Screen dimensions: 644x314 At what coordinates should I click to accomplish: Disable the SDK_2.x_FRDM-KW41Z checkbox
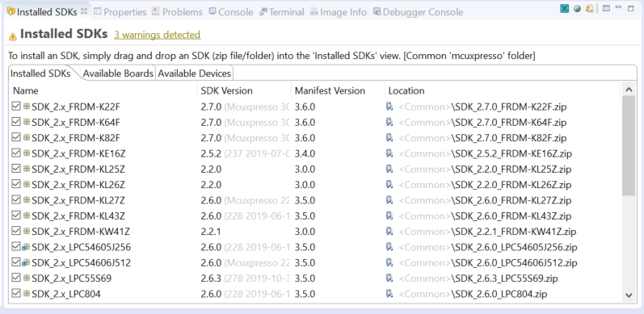point(16,231)
